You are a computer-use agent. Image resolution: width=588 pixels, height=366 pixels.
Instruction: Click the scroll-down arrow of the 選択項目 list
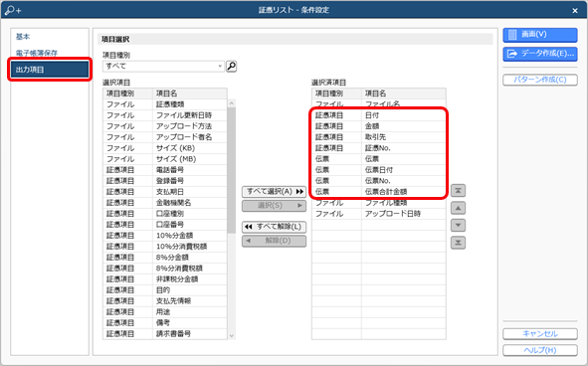(232, 335)
